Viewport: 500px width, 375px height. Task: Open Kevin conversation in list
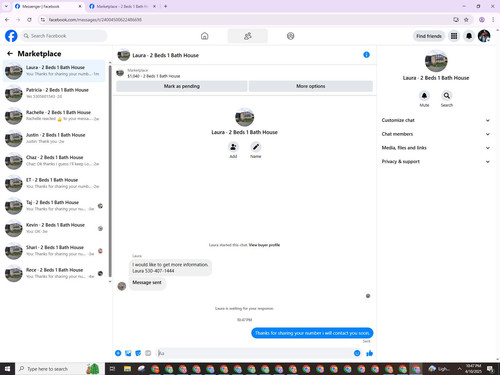click(x=54, y=228)
